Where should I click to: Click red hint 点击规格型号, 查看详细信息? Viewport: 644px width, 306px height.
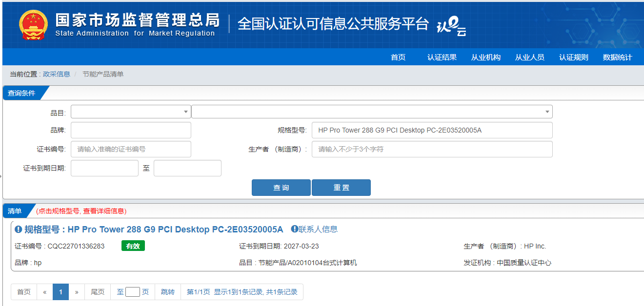point(81,211)
